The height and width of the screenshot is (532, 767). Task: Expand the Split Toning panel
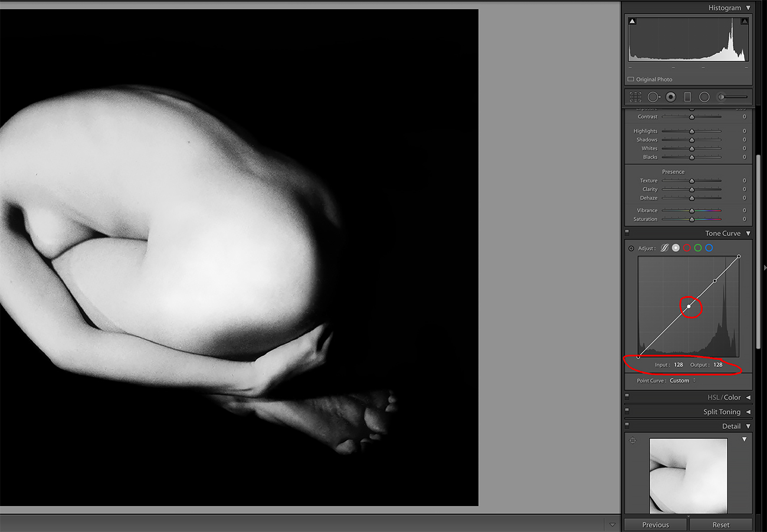(748, 412)
